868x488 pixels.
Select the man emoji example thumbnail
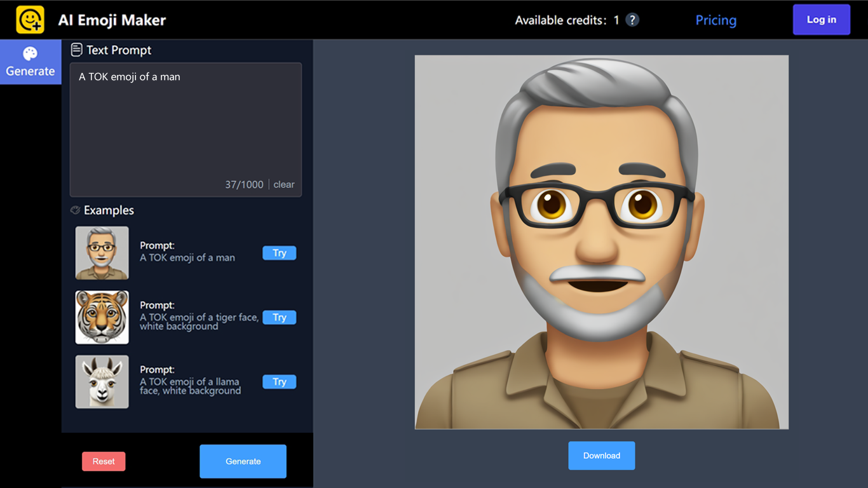point(102,253)
